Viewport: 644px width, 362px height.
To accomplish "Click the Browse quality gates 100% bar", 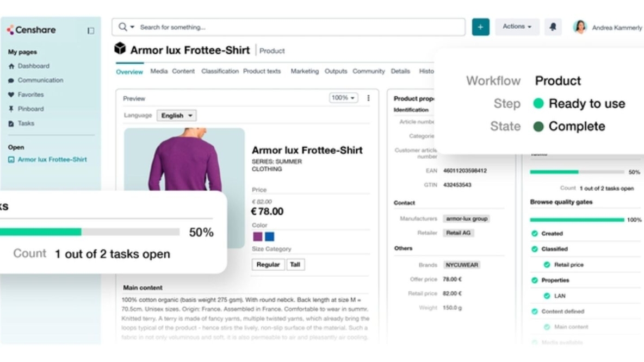I will point(577,220).
